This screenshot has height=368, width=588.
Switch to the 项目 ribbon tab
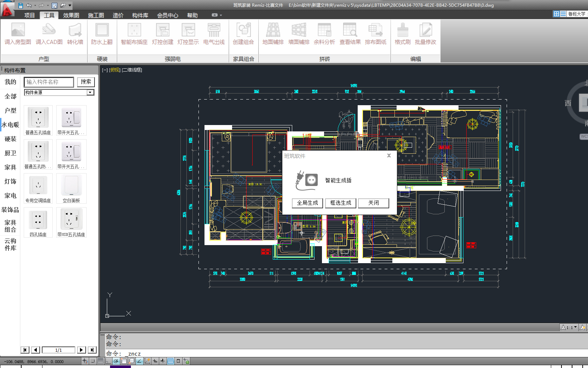pos(30,15)
